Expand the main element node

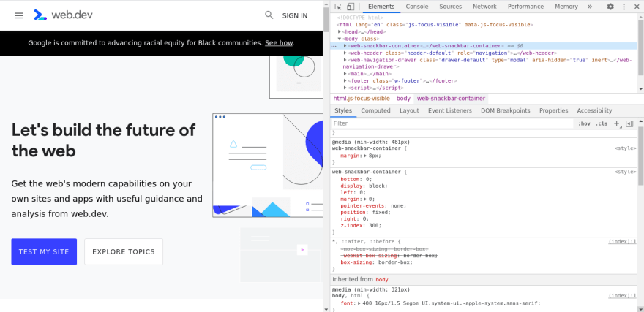(345, 74)
